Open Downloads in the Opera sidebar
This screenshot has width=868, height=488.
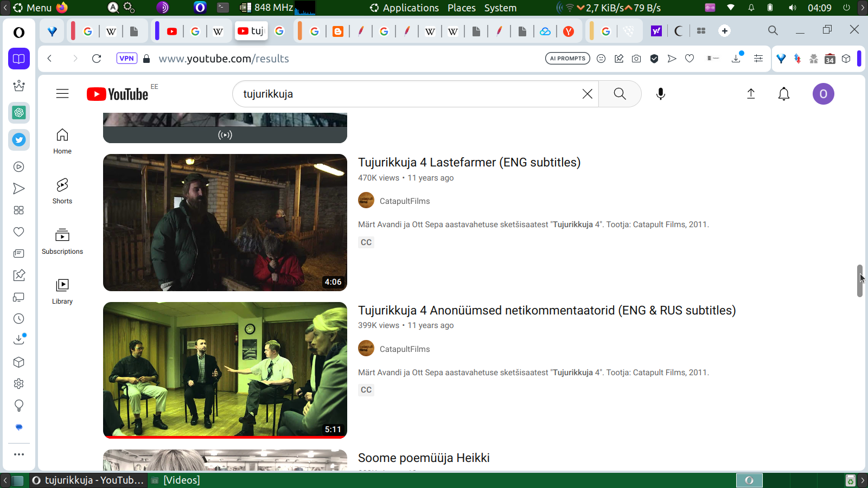19,339
